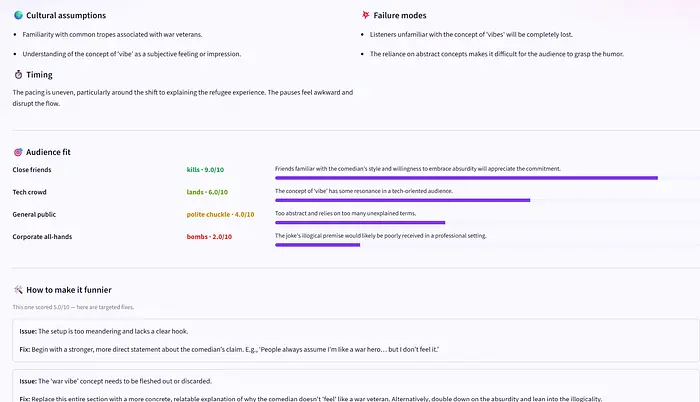The height and width of the screenshot is (402, 700).
Task: Click the Tech crowd purple score bar
Action: [403, 200]
